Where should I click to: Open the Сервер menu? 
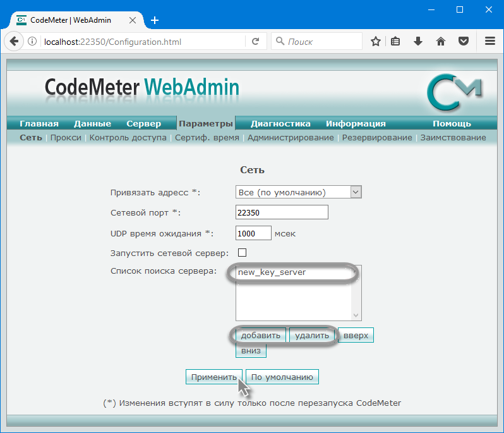(x=143, y=123)
